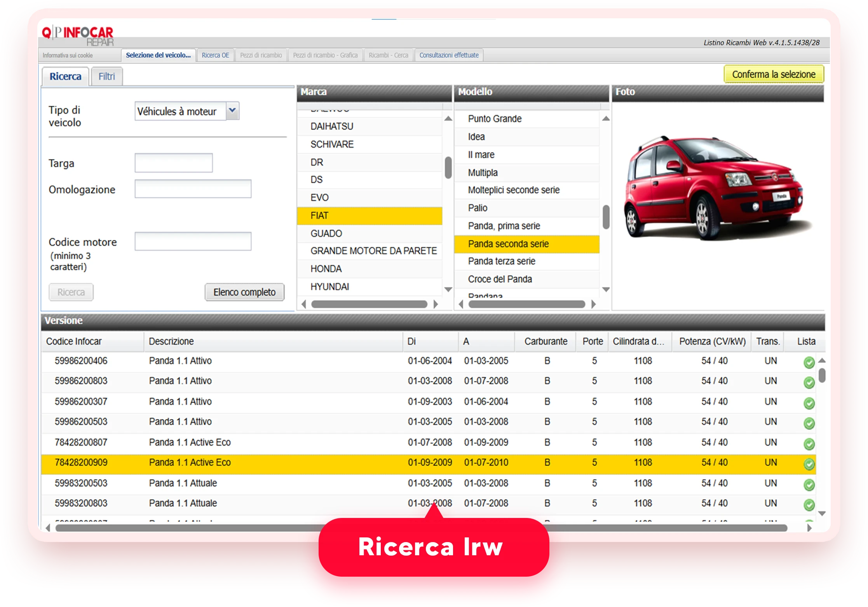This screenshot has height=607, width=868.
Task: Click Conferma la selezione button
Action: (773, 74)
